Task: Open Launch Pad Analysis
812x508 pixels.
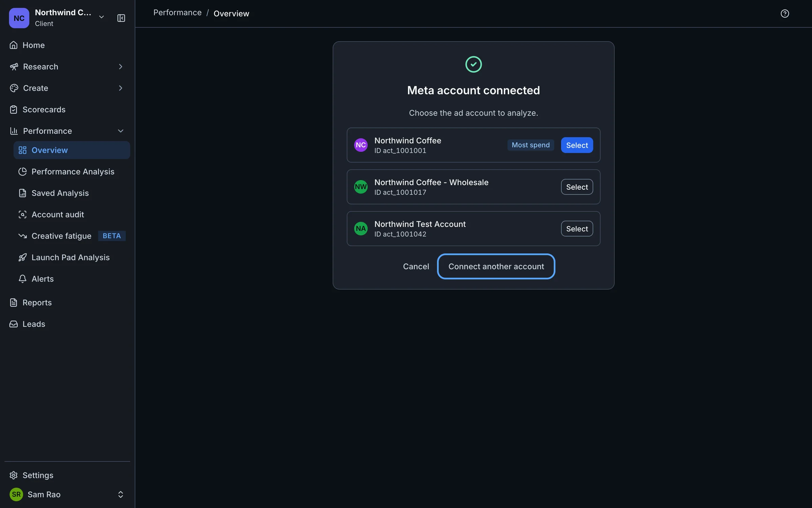Action: [x=72, y=257]
